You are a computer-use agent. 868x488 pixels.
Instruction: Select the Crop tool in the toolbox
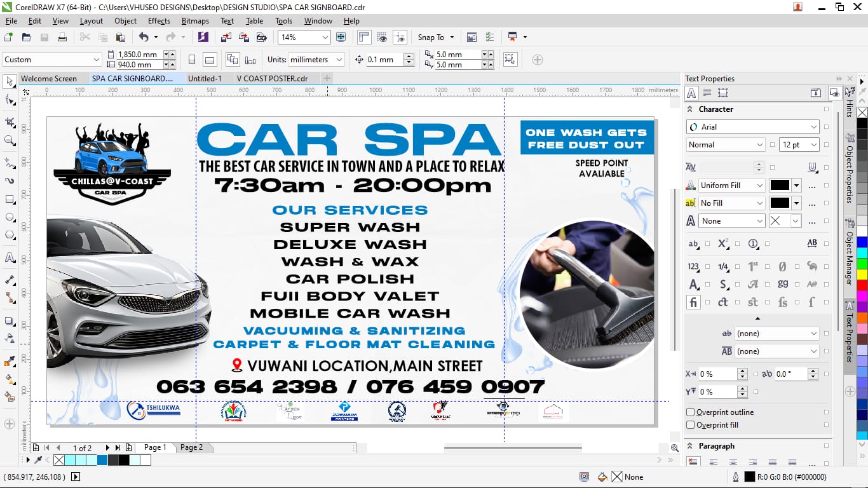(10, 121)
